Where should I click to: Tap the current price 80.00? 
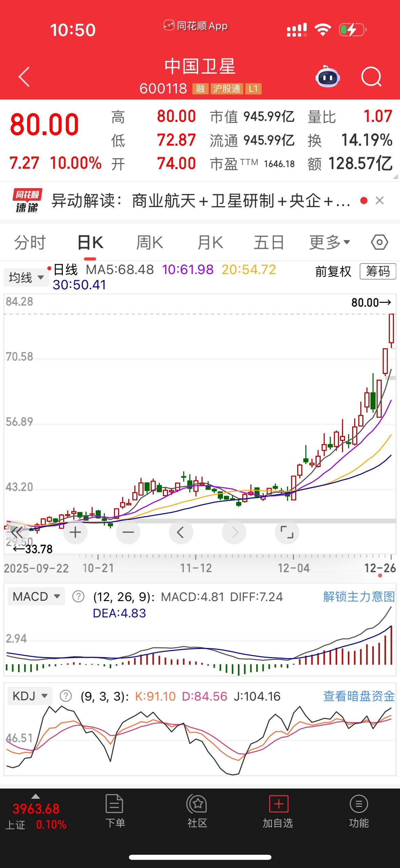[x=44, y=125]
